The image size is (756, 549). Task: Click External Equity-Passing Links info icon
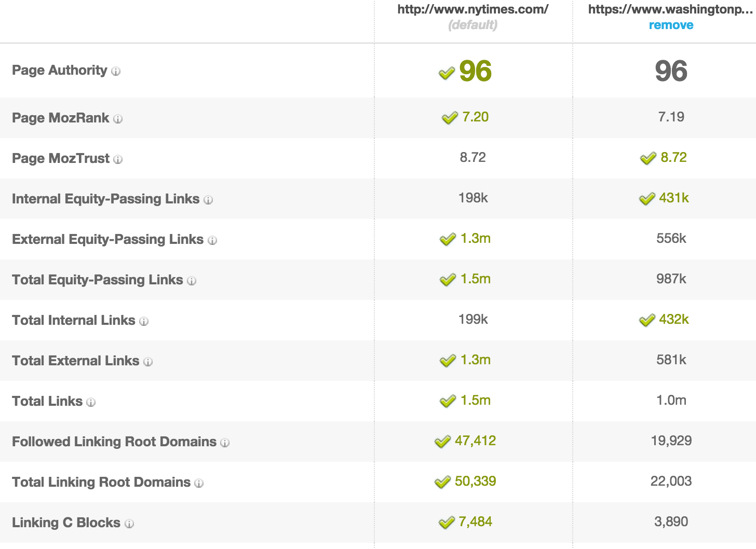coord(212,241)
